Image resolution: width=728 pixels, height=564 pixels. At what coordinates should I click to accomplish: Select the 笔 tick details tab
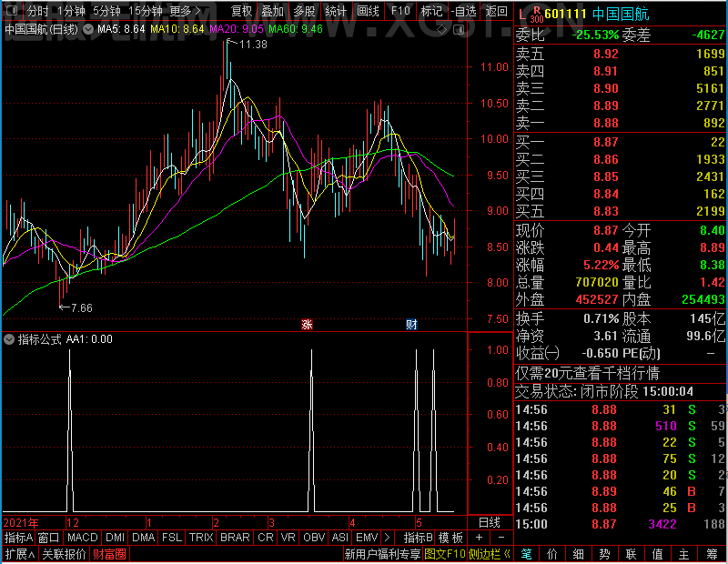[527, 554]
